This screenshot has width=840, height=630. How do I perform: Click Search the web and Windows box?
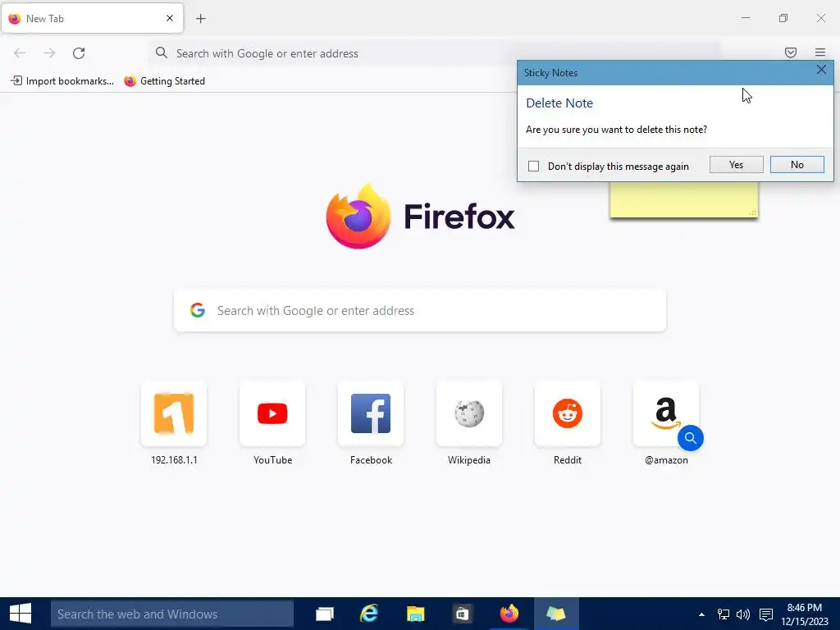[x=172, y=614]
